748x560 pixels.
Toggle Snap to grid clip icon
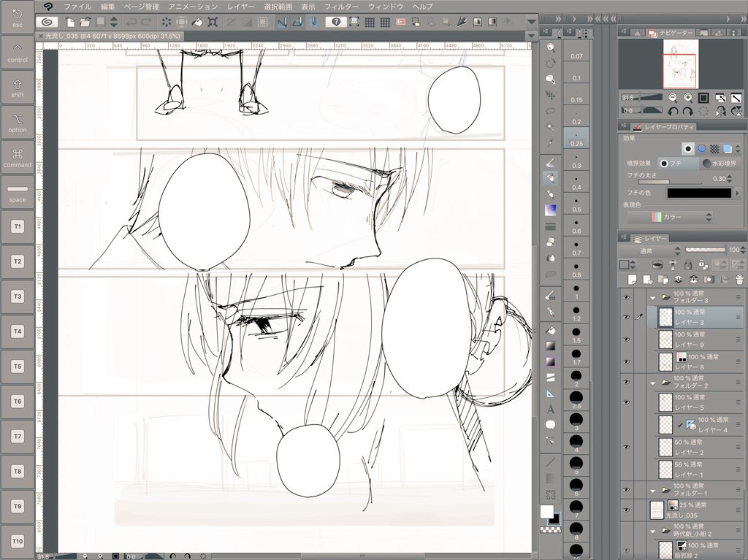coord(313,22)
